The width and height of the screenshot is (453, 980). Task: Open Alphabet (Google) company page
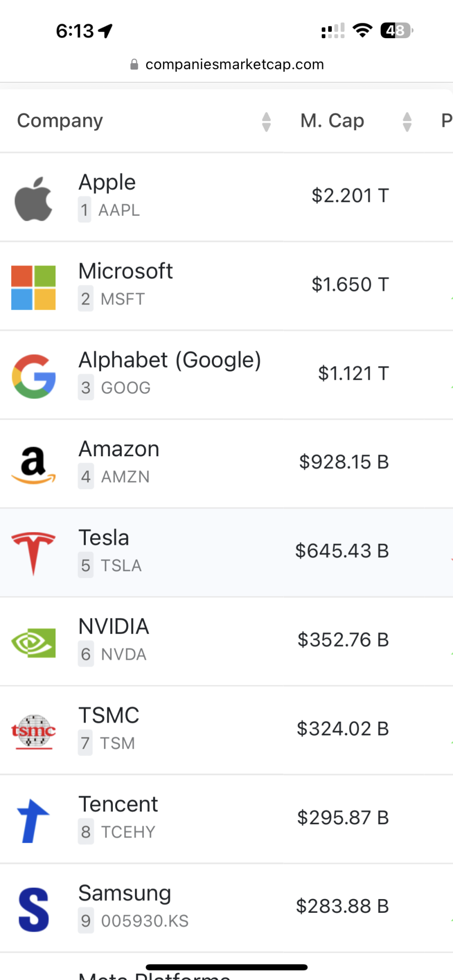[170, 360]
